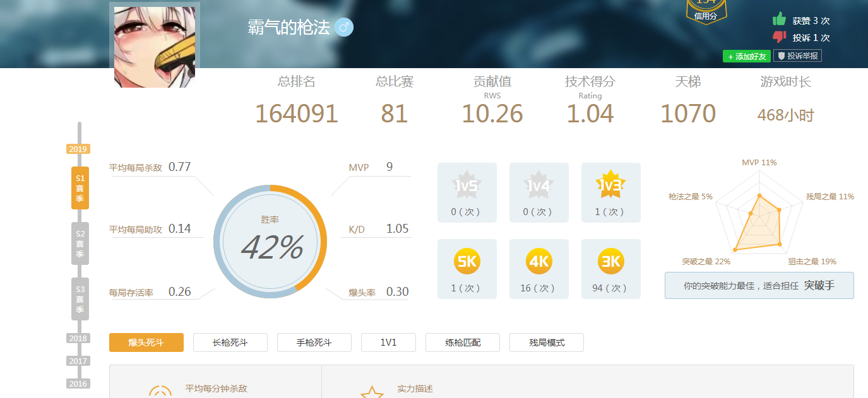Click the 平均每局杀敌 0.77 stat
Screen dimensions: 868x398
tap(150, 168)
